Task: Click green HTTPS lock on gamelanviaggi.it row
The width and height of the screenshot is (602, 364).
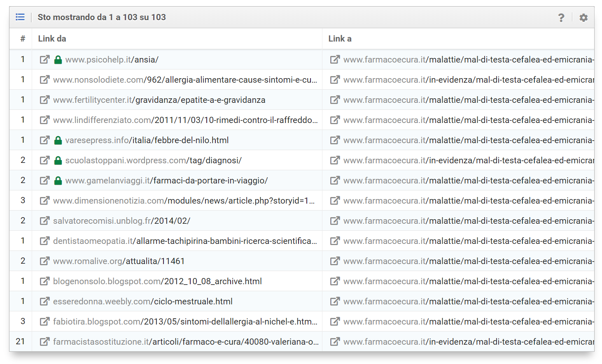Action: tap(58, 181)
